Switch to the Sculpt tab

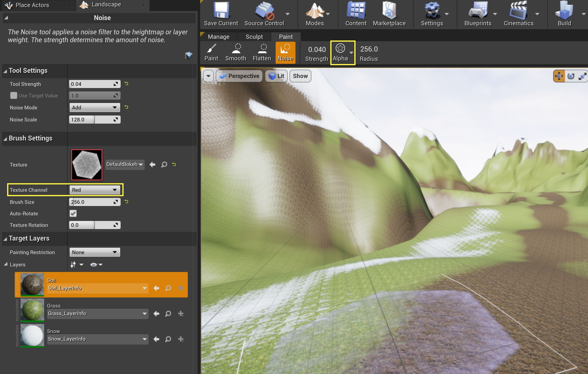point(254,37)
